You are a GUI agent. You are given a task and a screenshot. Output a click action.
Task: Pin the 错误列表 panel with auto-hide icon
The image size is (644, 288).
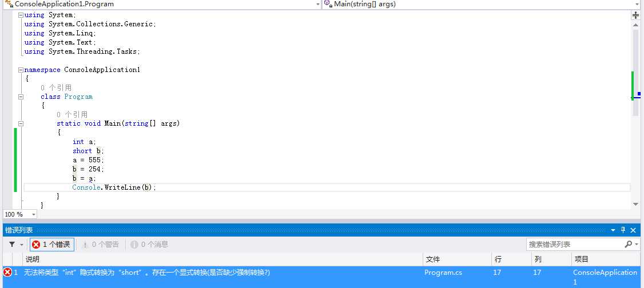click(623, 230)
